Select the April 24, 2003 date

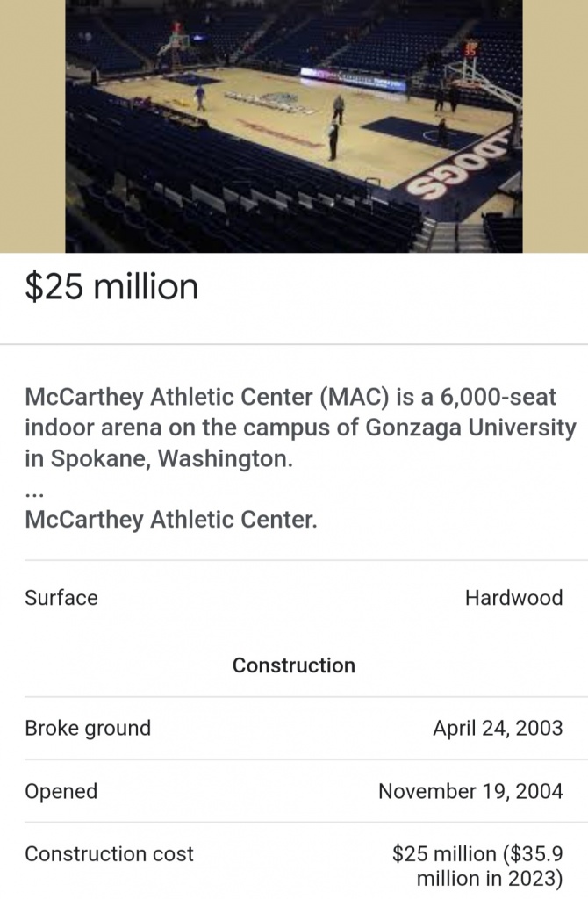[498, 729]
